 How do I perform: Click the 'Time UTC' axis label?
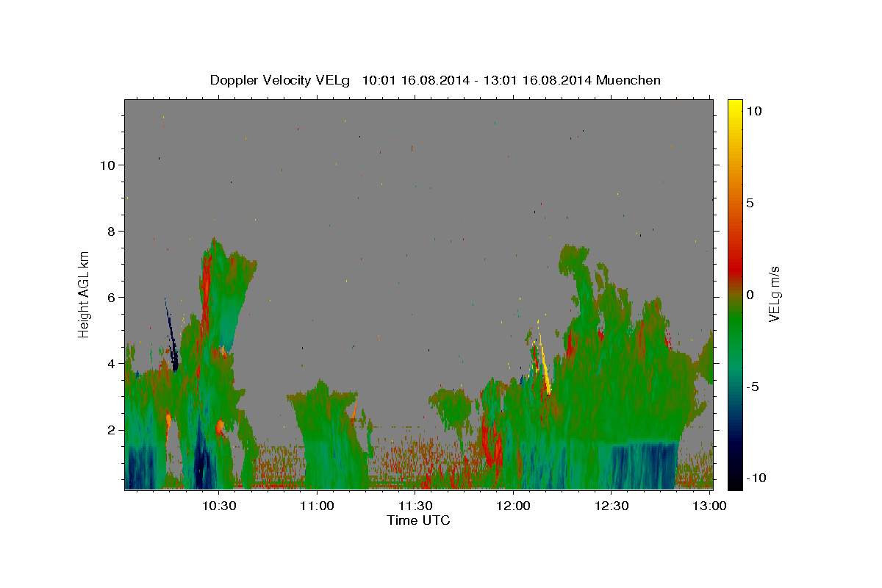click(418, 520)
